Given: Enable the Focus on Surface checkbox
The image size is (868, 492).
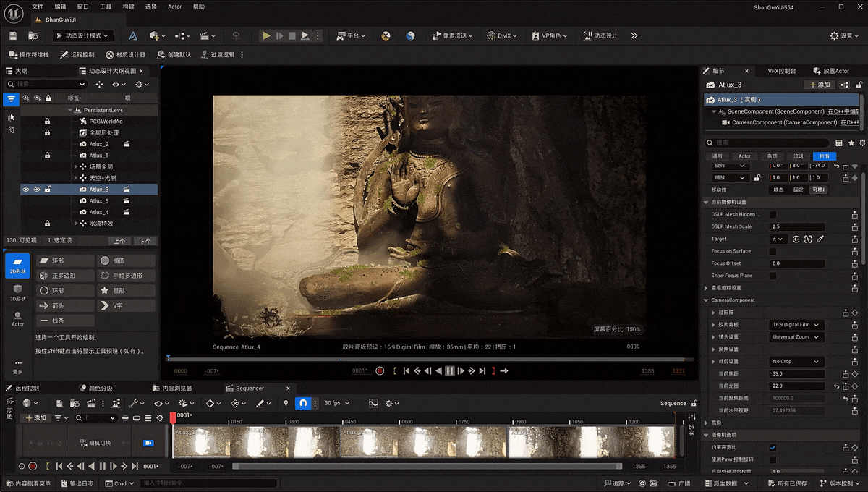Looking at the screenshot, I should (773, 251).
